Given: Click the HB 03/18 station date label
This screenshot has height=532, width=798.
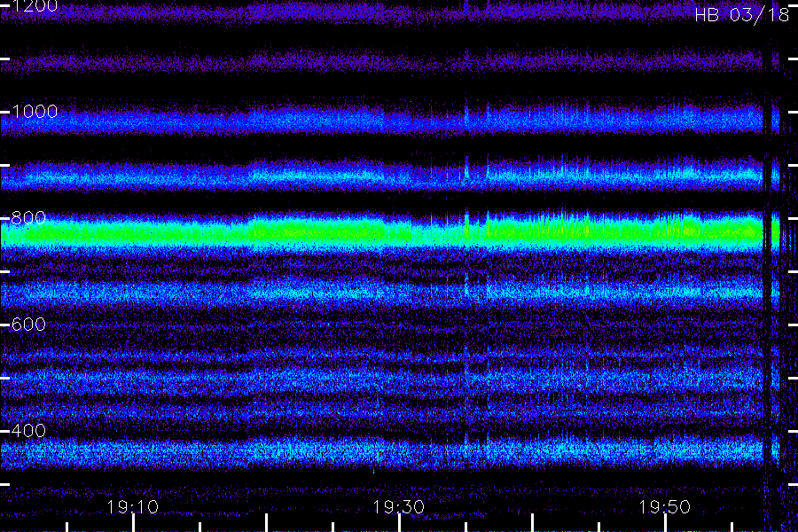Looking at the screenshot, I should [742, 15].
